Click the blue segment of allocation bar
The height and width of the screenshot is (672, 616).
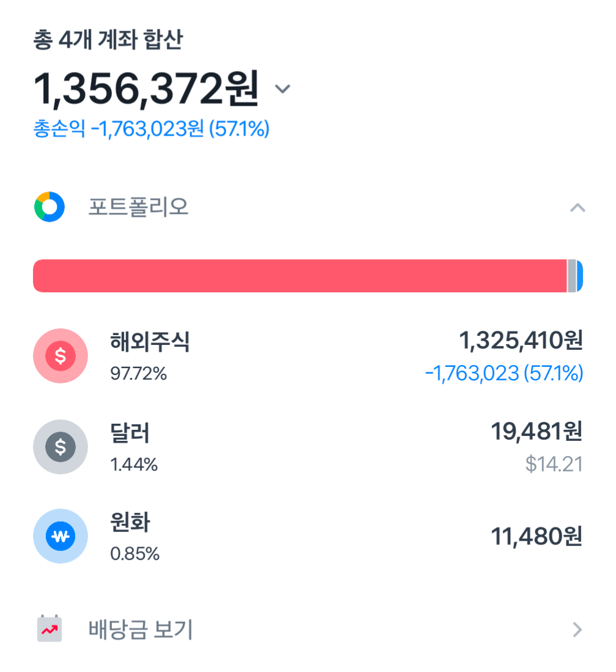point(580,276)
